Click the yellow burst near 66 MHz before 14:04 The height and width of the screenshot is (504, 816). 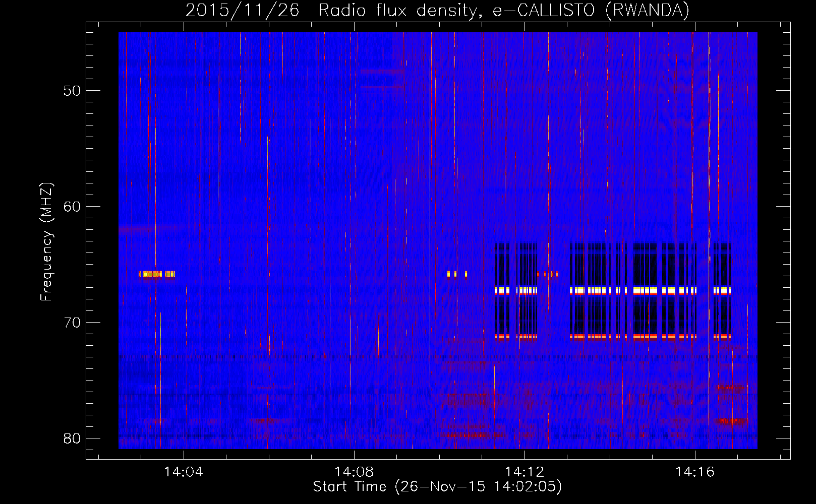(x=157, y=274)
